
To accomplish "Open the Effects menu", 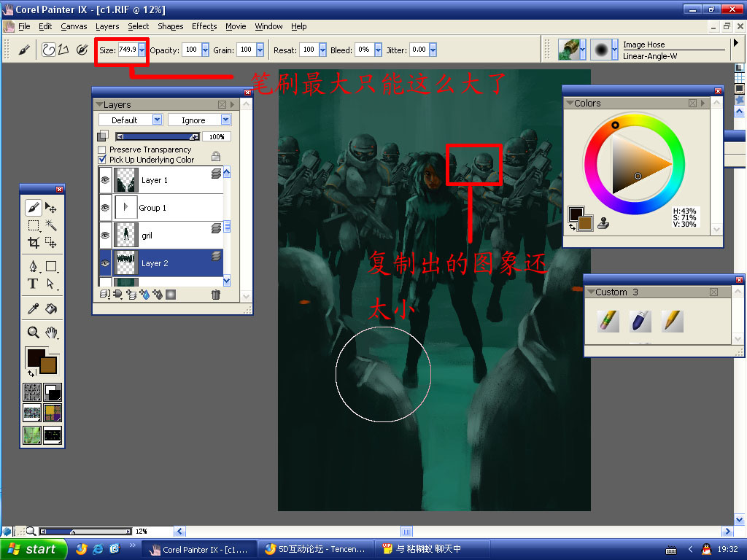I will click(204, 27).
